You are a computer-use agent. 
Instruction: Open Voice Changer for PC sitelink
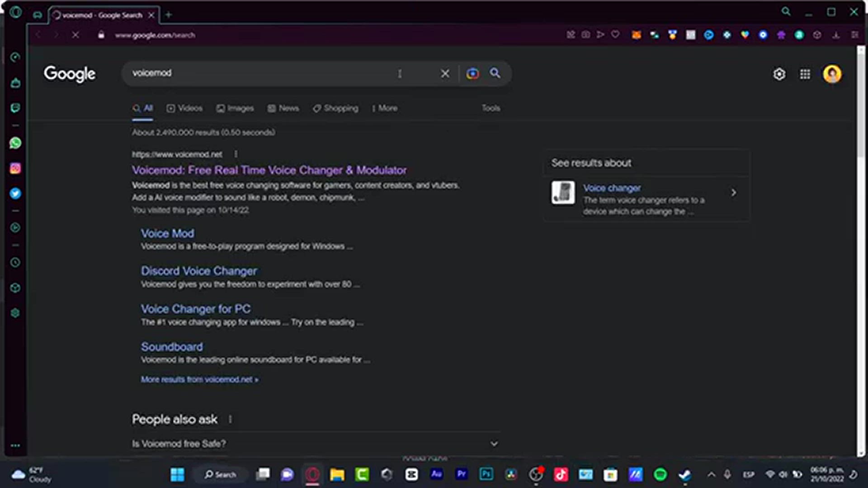click(196, 309)
